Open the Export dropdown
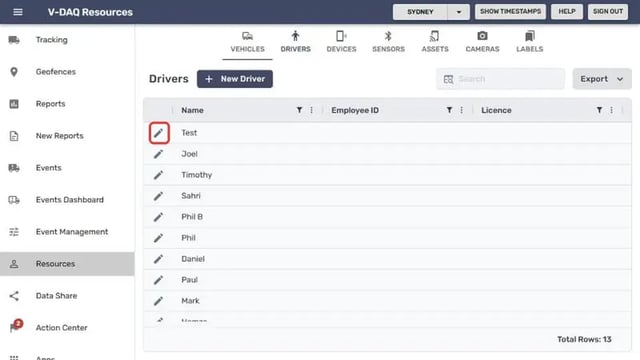640x360 pixels. pyautogui.click(x=602, y=79)
